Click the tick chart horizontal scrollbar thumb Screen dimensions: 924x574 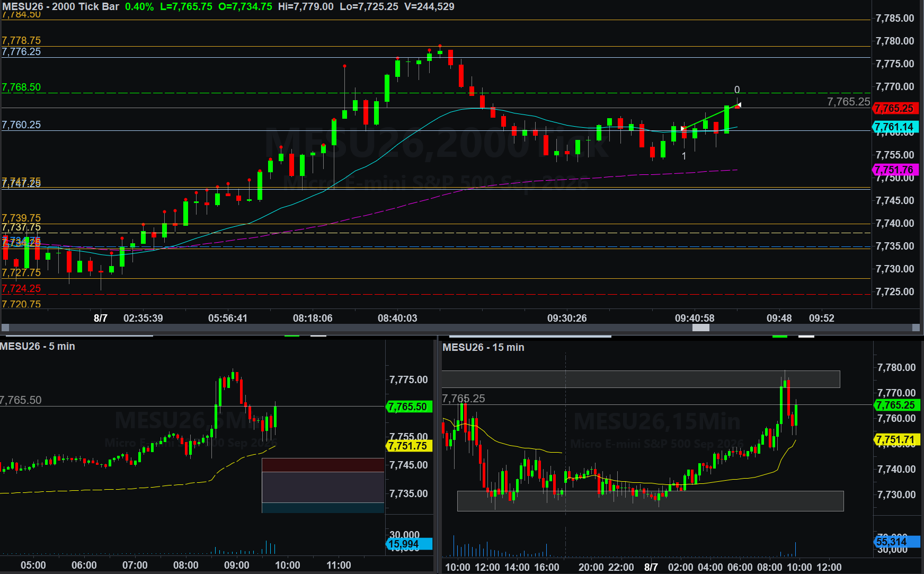(700, 328)
